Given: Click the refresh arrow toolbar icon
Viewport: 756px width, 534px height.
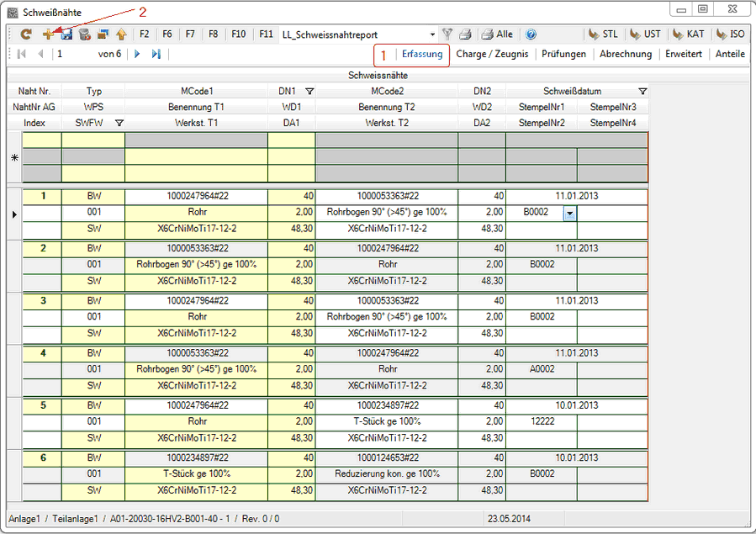Looking at the screenshot, I should [x=26, y=34].
